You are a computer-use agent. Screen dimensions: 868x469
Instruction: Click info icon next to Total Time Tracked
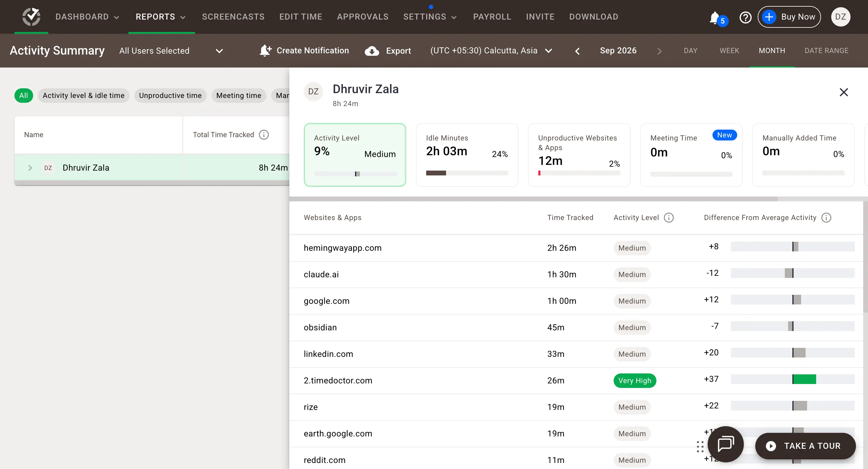point(264,135)
